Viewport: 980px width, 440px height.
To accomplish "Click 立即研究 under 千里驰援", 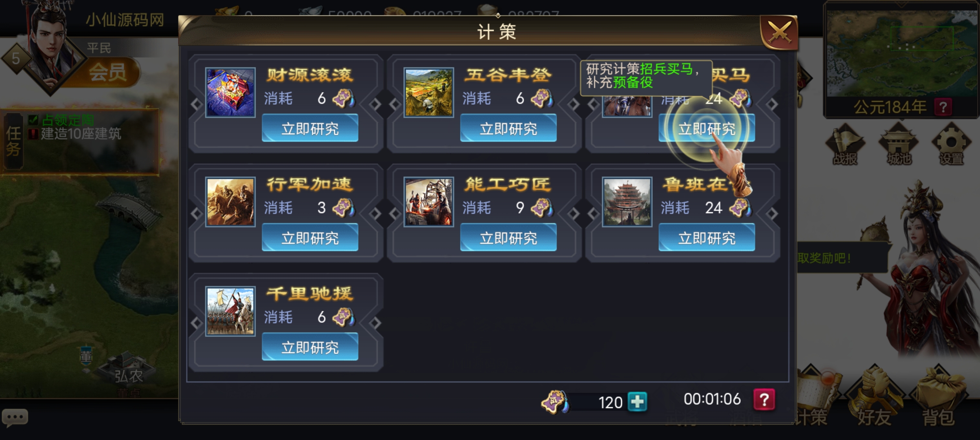I will pos(310,347).
